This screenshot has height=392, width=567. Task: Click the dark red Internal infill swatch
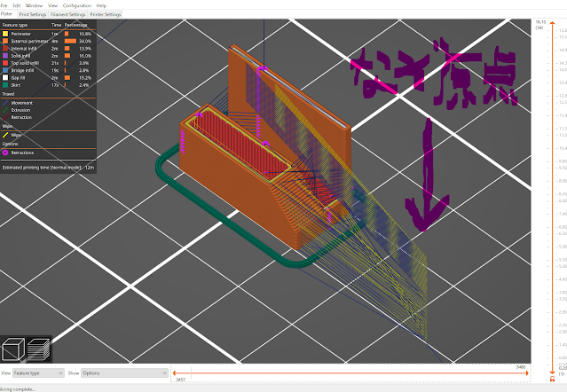point(5,49)
